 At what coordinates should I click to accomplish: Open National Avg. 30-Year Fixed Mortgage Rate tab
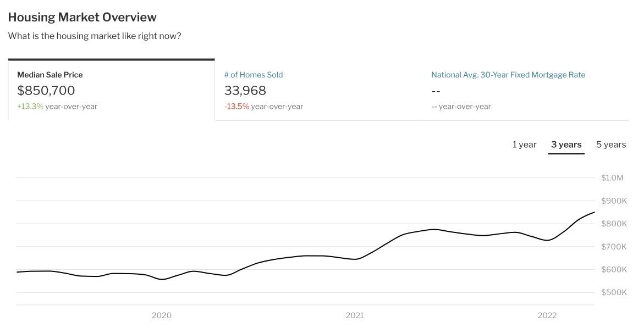tap(508, 75)
